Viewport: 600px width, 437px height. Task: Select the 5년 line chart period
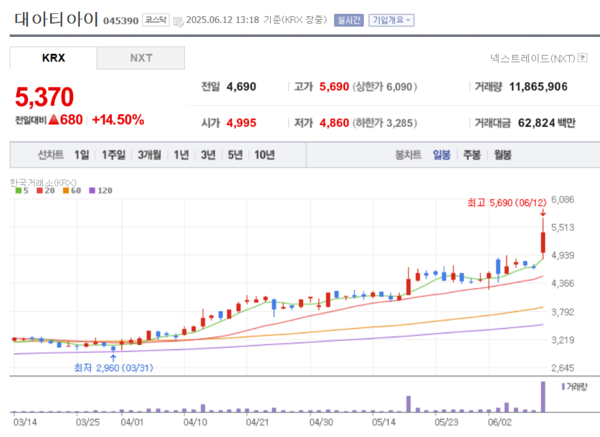pos(235,155)
